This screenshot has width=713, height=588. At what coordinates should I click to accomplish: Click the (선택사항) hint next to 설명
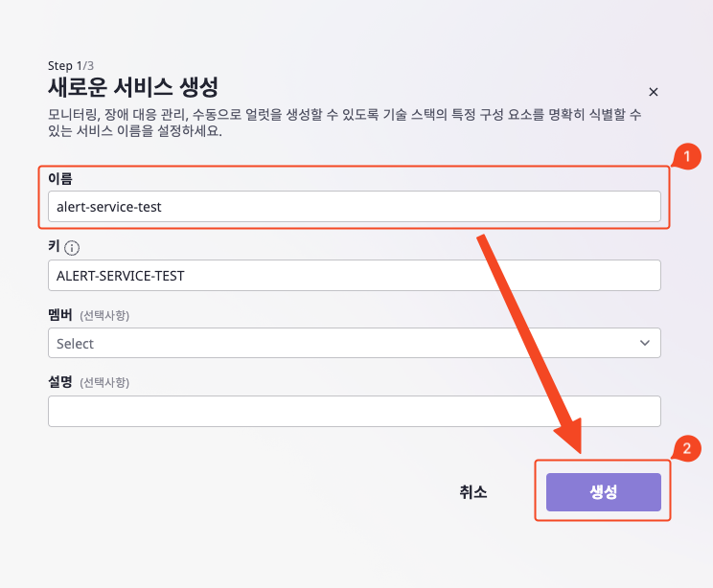[x=104, y=383]
